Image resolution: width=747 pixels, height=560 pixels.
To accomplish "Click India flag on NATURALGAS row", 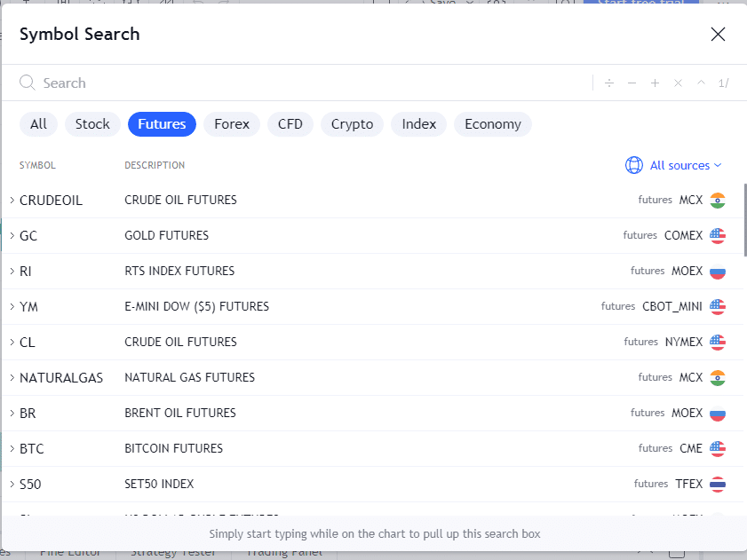I will point(718,377).
